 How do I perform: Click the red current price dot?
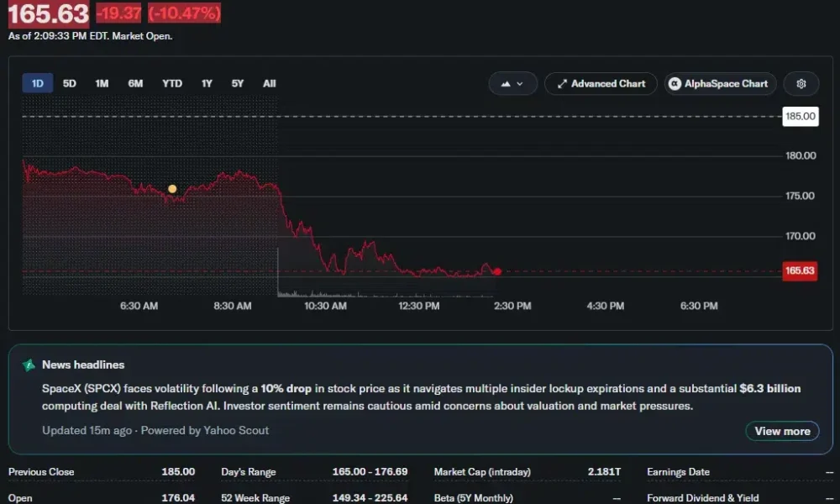497,271
